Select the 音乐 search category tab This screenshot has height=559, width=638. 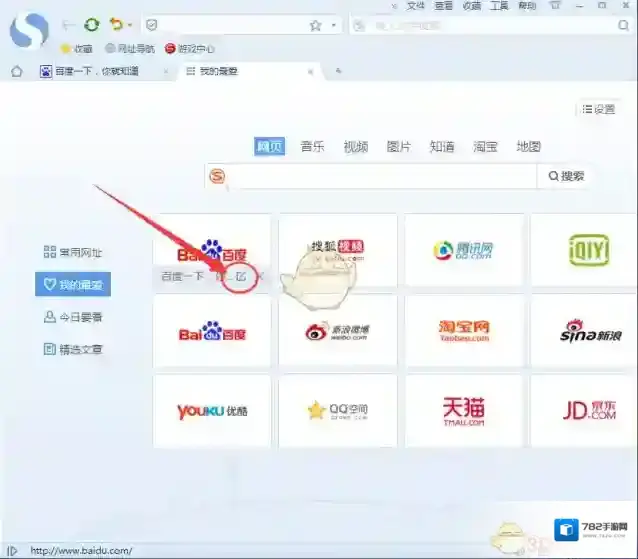[x=312, y=146]
